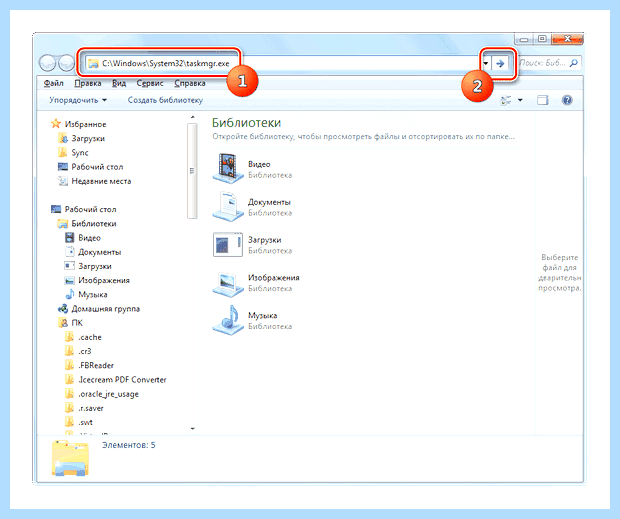
Task: Click the Forward navigation arrow button
Action: [66, 63]
